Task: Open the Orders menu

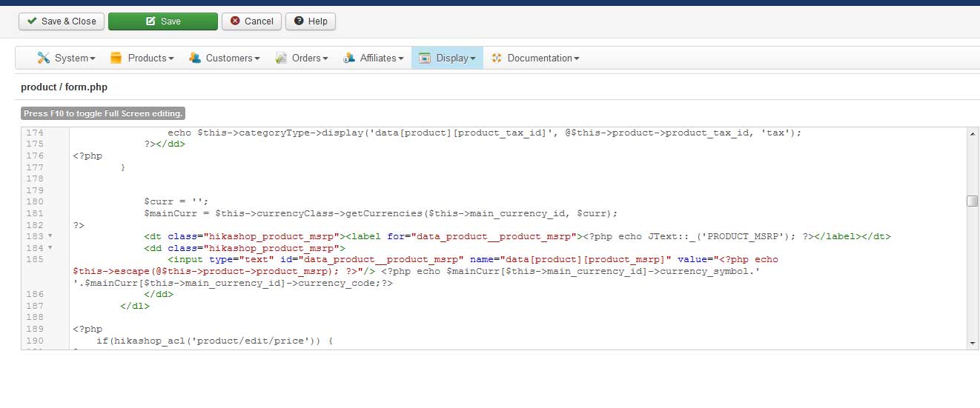Action: pos(301,58)
